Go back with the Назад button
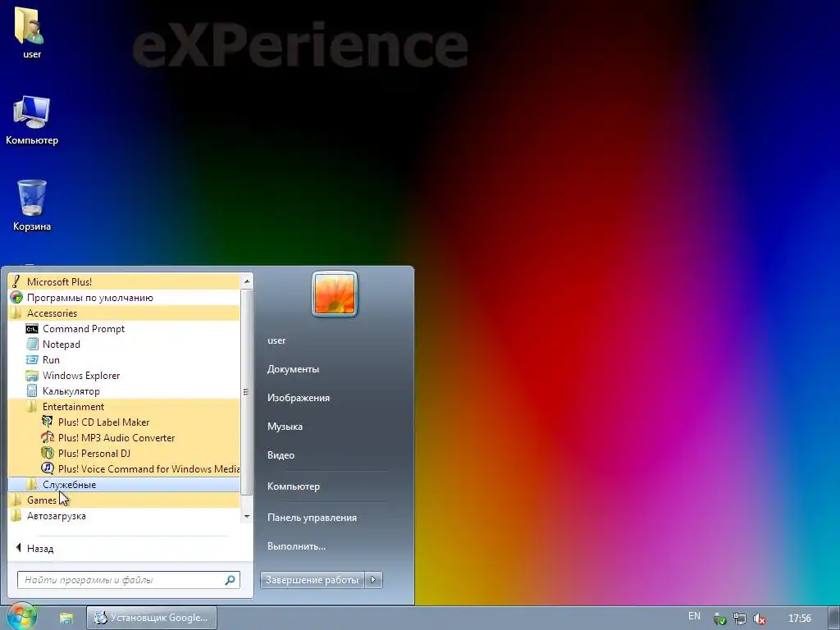Viewport: 840px width, 630px height. click(x=35, y=549)
